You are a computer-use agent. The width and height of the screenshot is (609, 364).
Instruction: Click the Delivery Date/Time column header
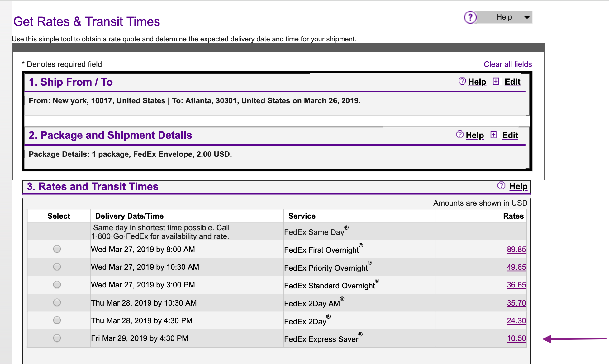(x=129, y=216)
